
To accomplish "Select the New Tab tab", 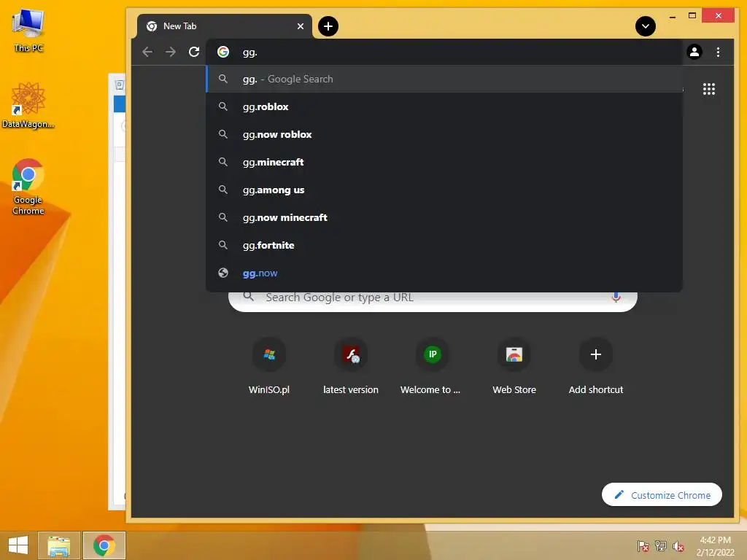I will (x=225, y=26).
